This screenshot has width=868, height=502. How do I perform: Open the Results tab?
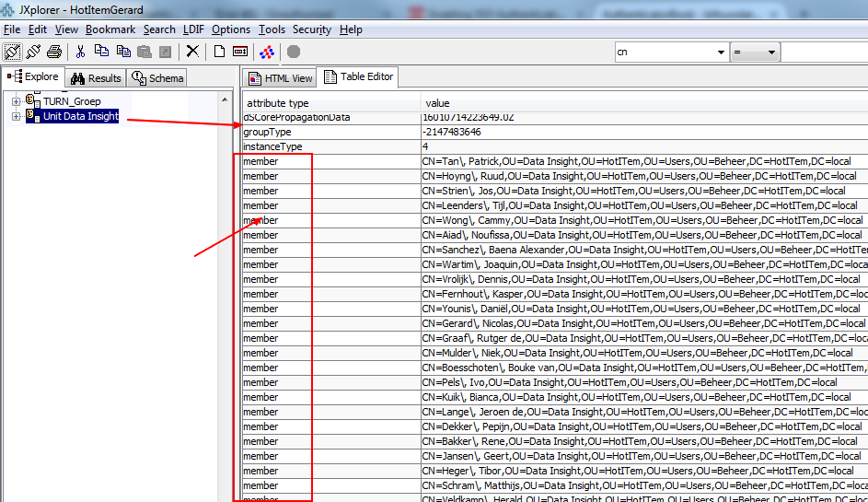pos(96,78)
